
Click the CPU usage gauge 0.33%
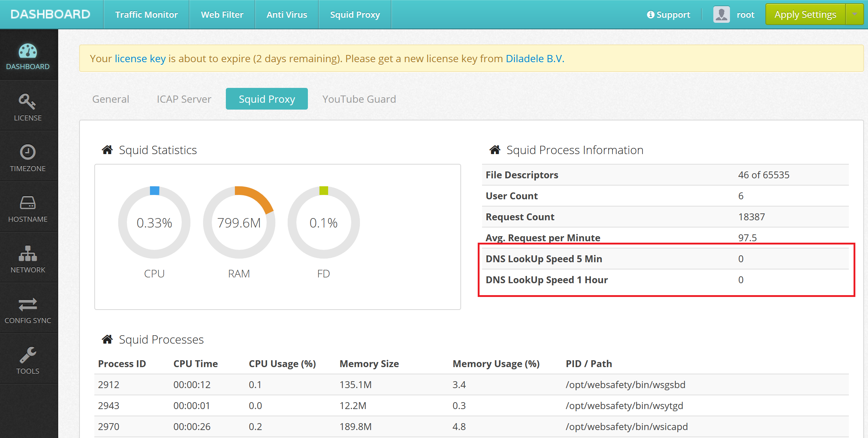pyautogui.click(x=154, y=222)
